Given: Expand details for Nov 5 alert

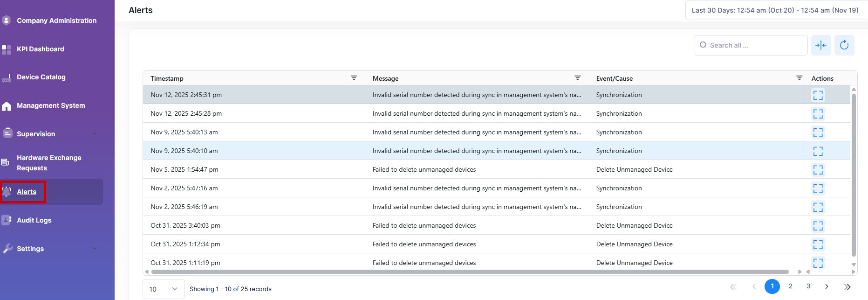Looking at the screenshot, I should 818,170.
